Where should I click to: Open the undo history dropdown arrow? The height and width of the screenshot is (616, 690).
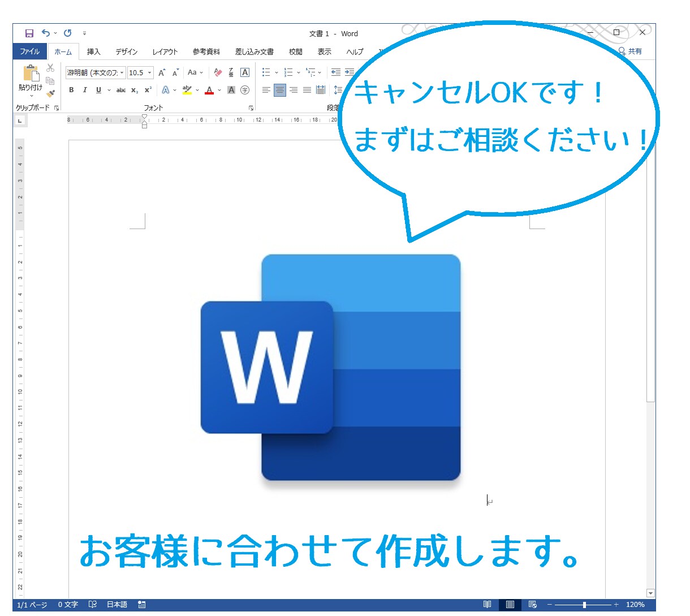pyautogui.click(x=55, y=33)
